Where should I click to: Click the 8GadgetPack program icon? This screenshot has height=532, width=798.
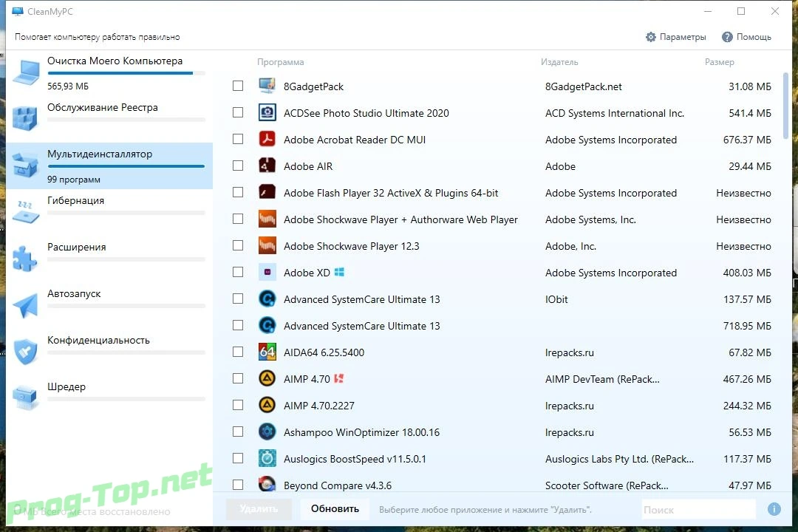[x=267, y=86]
